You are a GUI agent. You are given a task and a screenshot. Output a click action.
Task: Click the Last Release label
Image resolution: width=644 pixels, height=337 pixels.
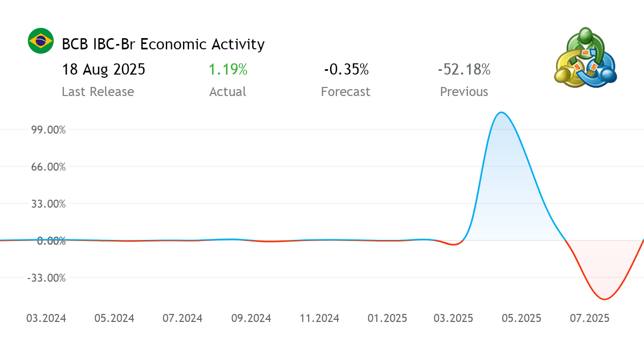coord(98,92)
